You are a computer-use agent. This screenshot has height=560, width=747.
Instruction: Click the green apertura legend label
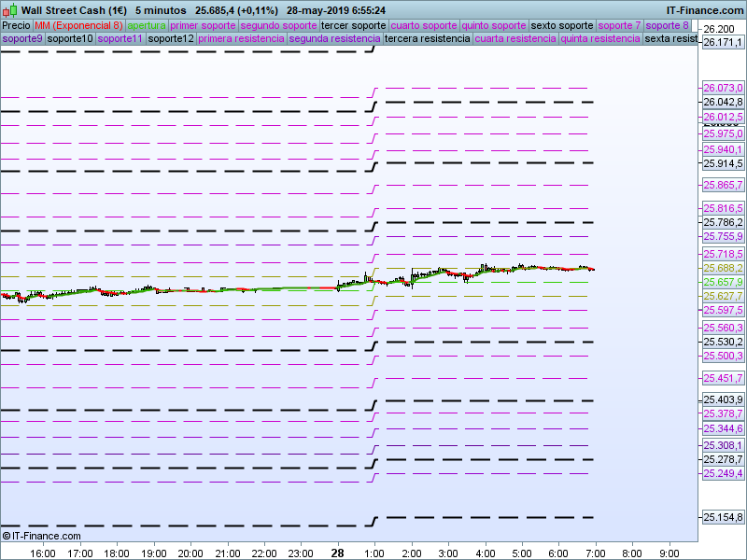[147, 25]
